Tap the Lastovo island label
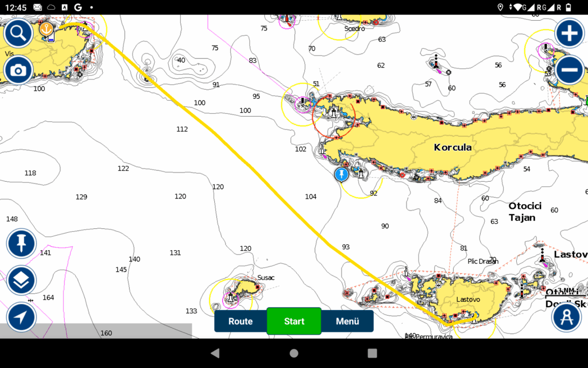The height and width of the screenshot is (368, 588). 467,300
